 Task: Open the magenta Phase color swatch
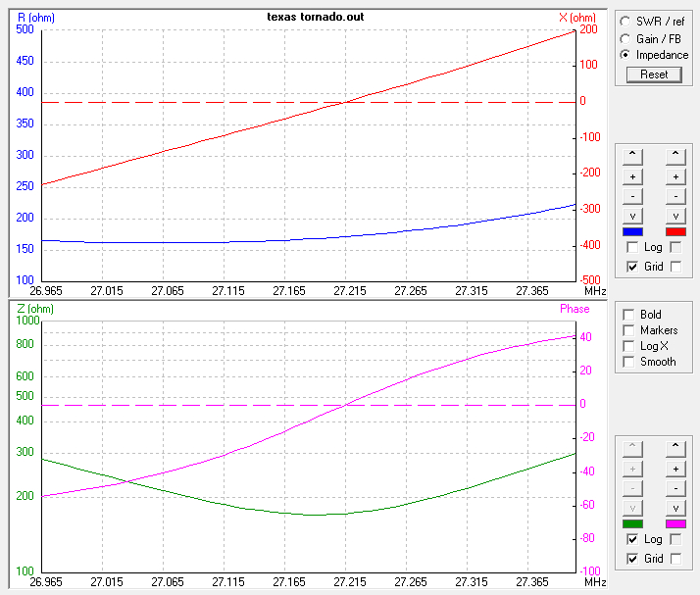pyautogui.click(x=675, y=523)
